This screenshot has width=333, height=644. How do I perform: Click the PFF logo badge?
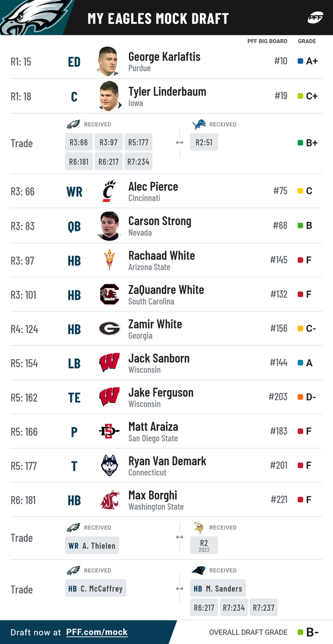point(315,17)
